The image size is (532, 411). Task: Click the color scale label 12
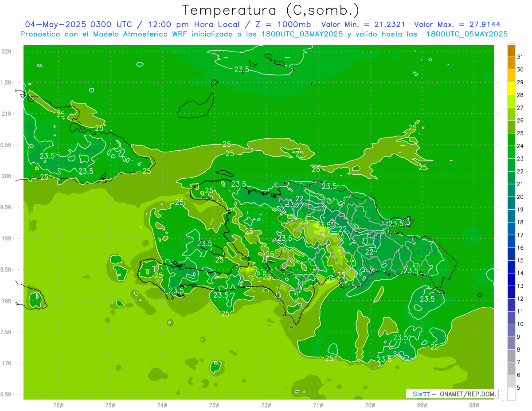pos(520,298)
